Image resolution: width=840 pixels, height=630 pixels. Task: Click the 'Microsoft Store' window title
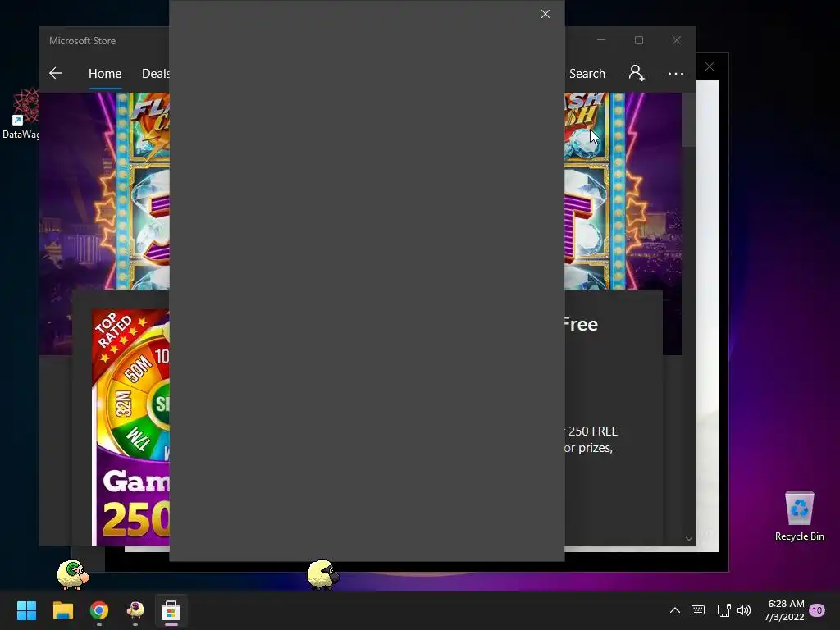[83, 41]
